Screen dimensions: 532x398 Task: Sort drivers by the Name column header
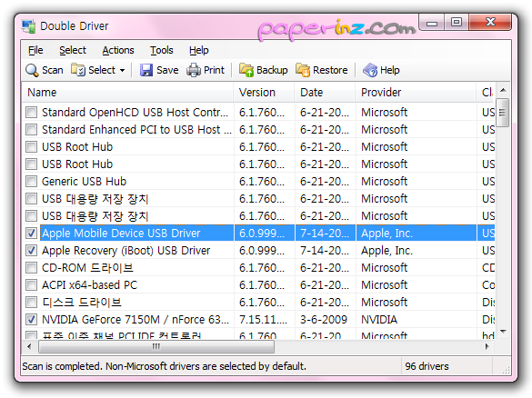tap(128, 93)
